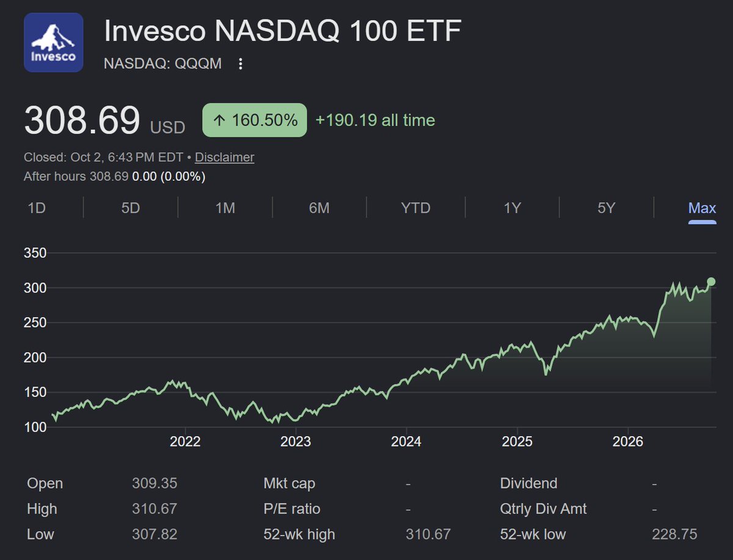Click the Invesco NASDAQ 100 ETF title
Screen dimensions: 733x560
coord(283,31)
